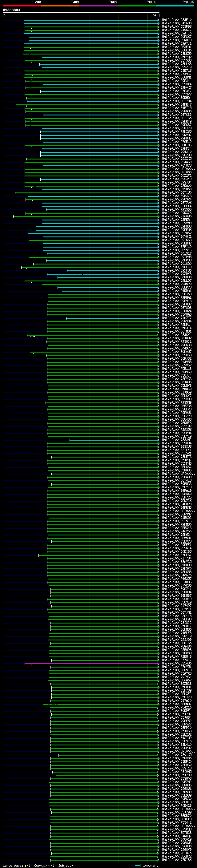Screen dimensions: 197x868
Task: Select the UniRef100_P29356 entry
Action: [x=177, y=430]
